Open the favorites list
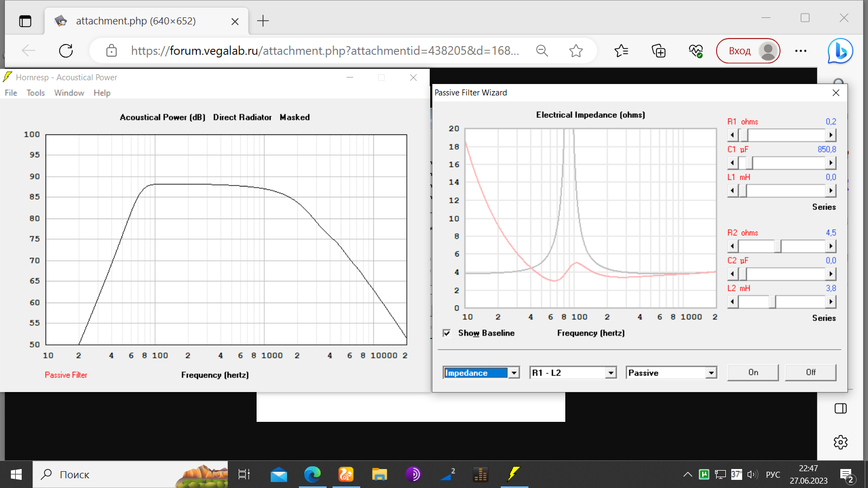 (622, 51)
